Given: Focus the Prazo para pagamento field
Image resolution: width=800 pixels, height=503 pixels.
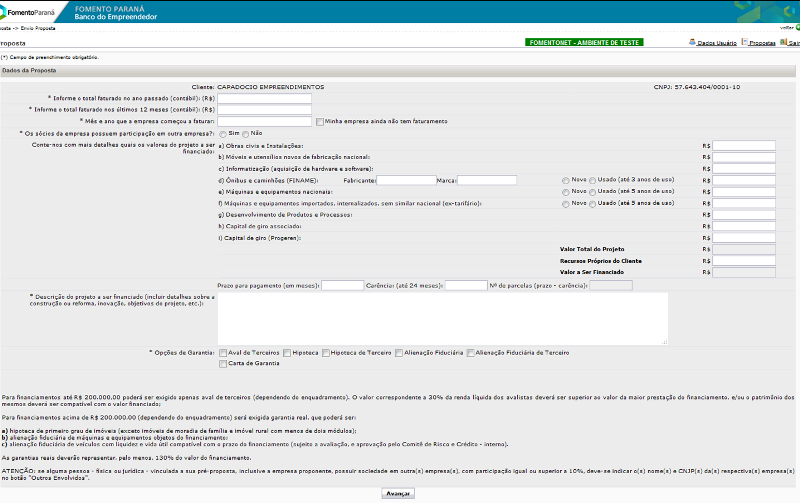Looking at the screenshot, I should click(x=342, y=286).
